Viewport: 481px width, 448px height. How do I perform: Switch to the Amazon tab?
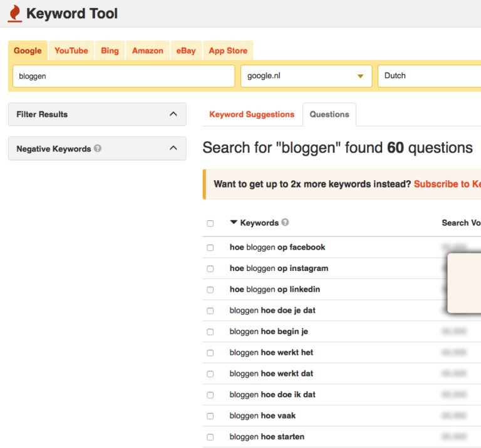point(148,51)
